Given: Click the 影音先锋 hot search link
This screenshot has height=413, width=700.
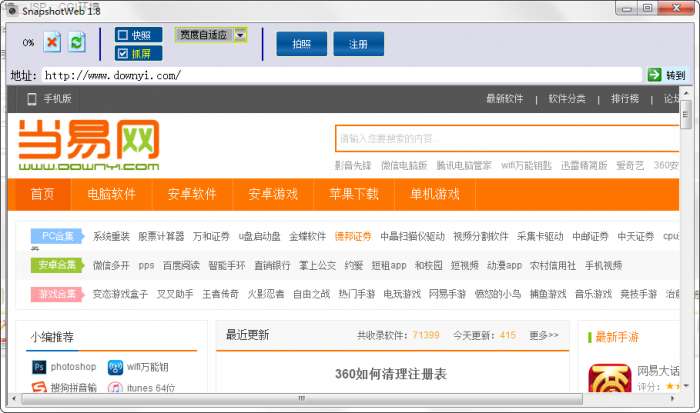Looking at the screenshot, I should click(x=353, y=166).
